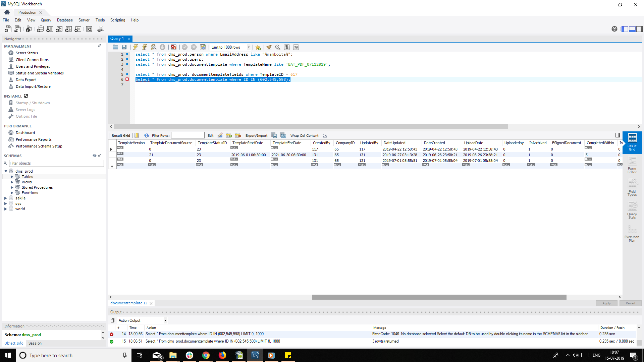The image size is (644, 362).
Task: Create a new SQL tab
Action: pyautogui.click(x=8, y=29)
